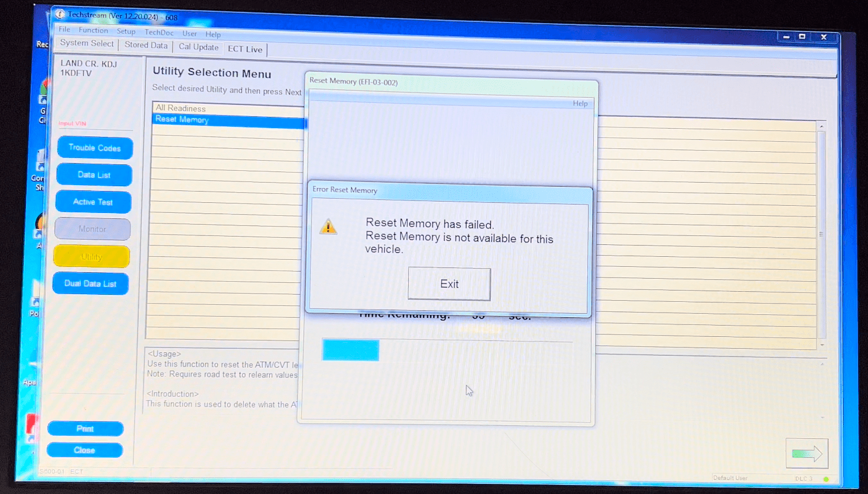The height and width of the screenshot is (494, 868).
Task: Select the ECT Live tab
Action: click(244, 49)
